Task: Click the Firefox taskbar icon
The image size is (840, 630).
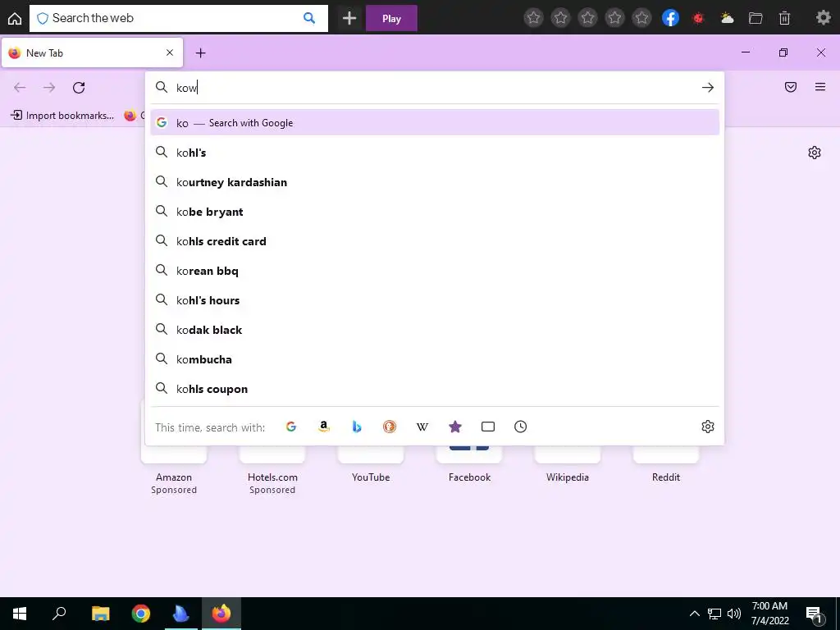Action: pyautogui.click(x=221, y=614)
